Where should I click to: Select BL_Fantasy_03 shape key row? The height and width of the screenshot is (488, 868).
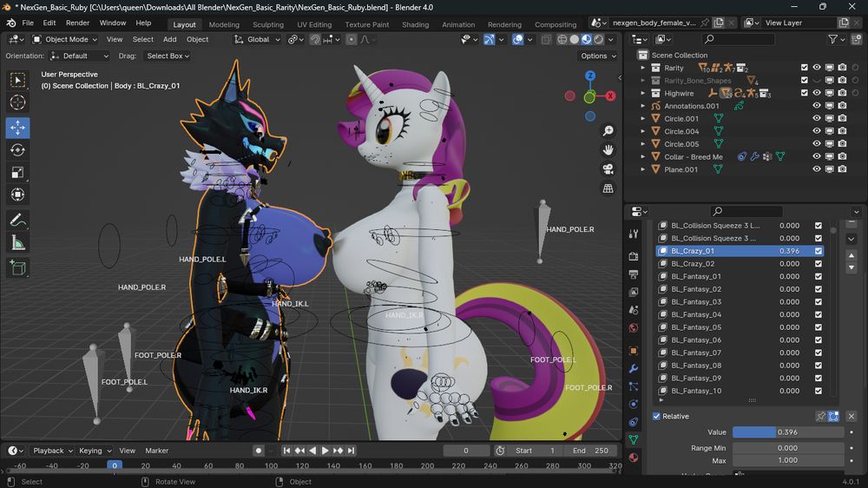point(740,302)
